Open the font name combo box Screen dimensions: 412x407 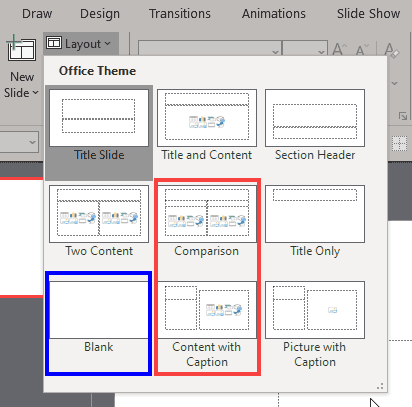coord(209,48)
